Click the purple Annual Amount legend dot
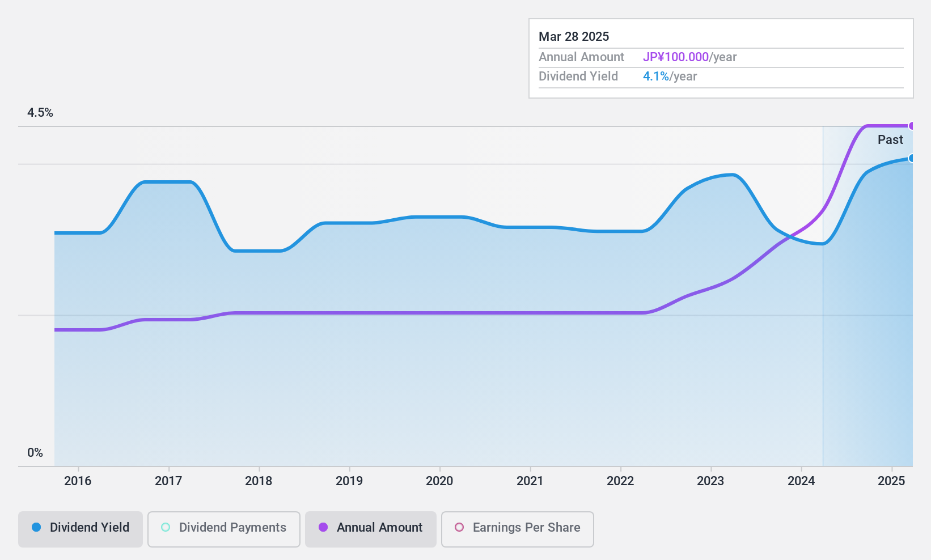 tap(323, 527)
